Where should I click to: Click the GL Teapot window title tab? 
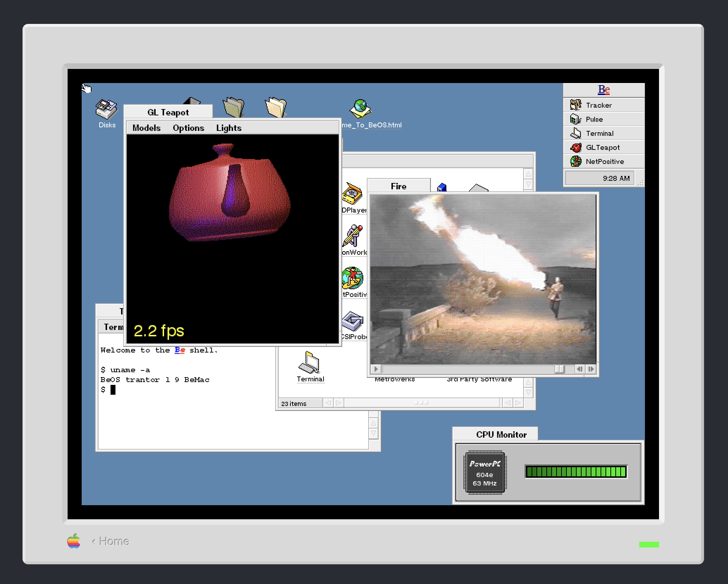[168, 112]
